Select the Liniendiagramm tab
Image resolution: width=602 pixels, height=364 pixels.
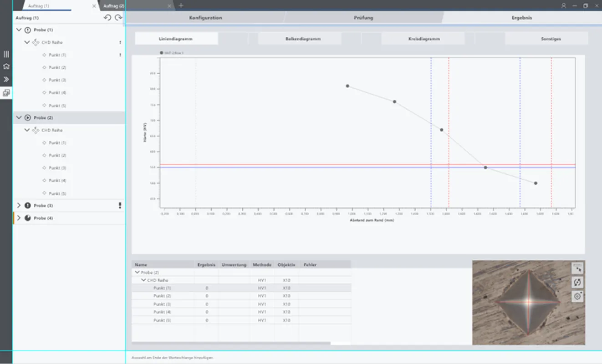[x=176, y=39]
